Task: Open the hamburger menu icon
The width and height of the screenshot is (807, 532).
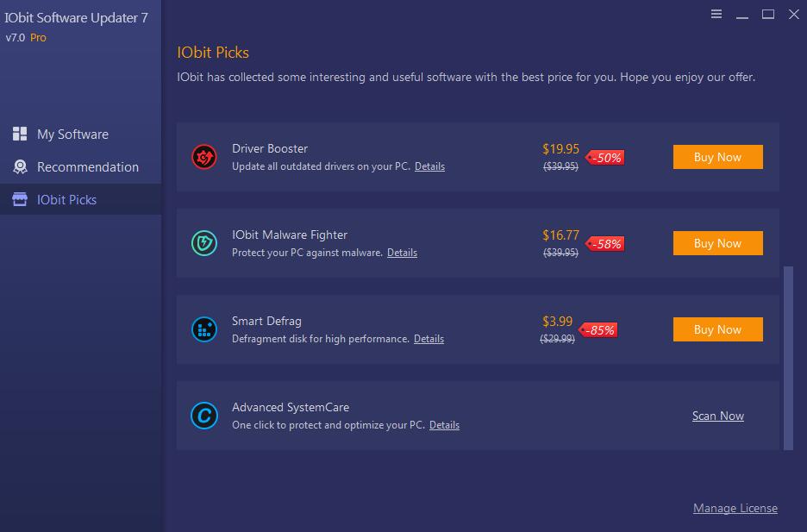Action: coord(716,14)
